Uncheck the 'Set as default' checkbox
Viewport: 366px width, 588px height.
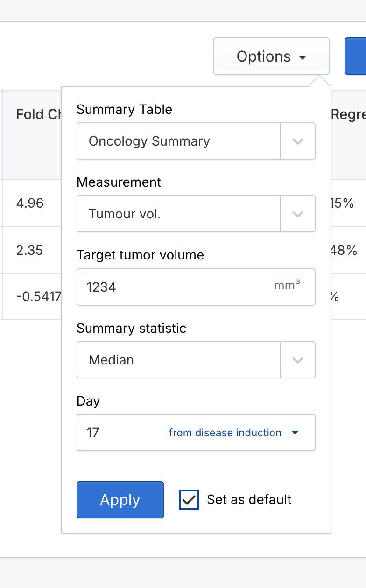click(189, 500)
